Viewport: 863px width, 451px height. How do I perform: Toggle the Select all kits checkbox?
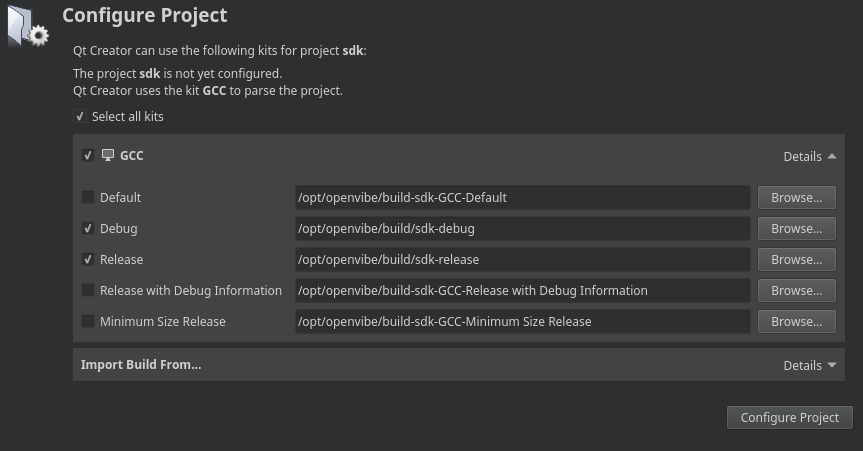(80, 117)
